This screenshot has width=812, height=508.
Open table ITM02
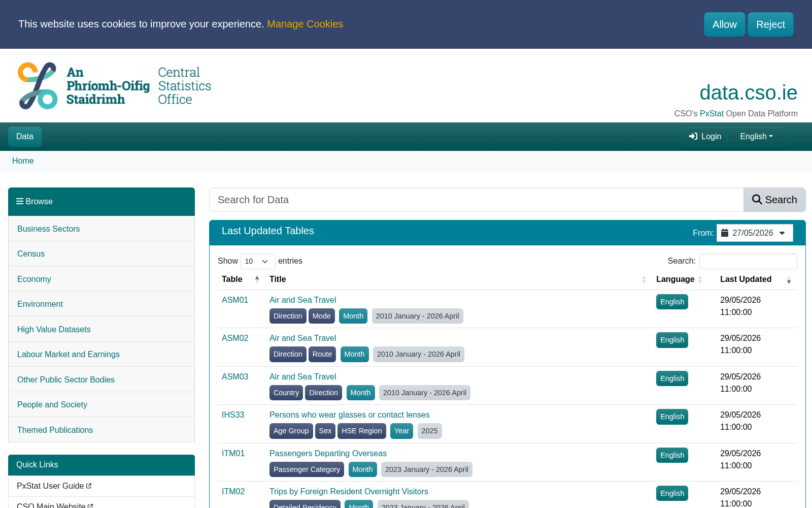tap(233, 491)
